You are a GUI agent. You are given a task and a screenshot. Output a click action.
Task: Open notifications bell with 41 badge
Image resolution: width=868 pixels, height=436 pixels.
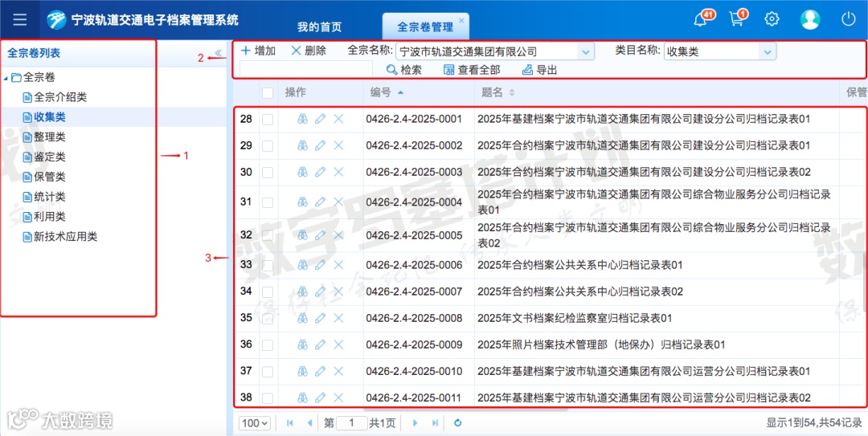click(x=701, y=19)
